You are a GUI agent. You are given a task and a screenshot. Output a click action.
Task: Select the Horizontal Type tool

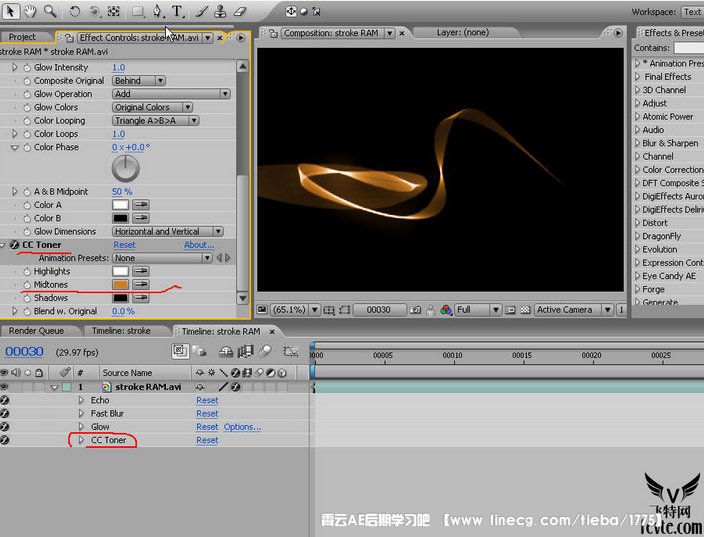coord(178,11)
